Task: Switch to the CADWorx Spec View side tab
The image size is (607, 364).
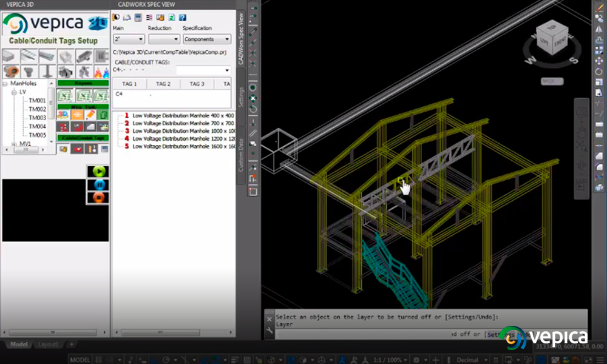Action: point(241,38)
